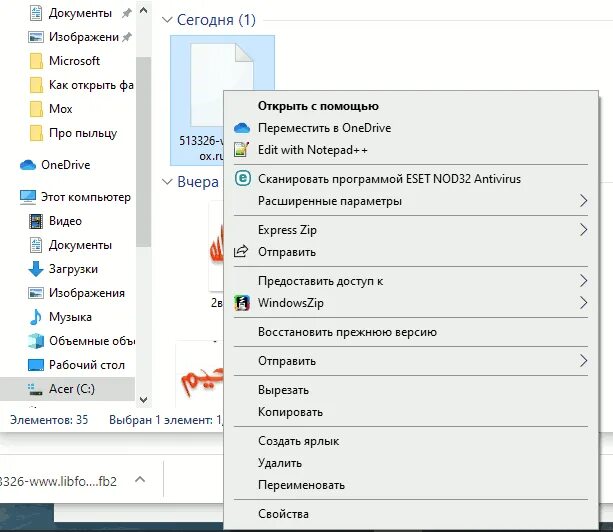This screenshot has height=532, width=613.
Task: Click the WindowsZip icon in context menu
Action: pyautogui.click(x=242, y=303)
